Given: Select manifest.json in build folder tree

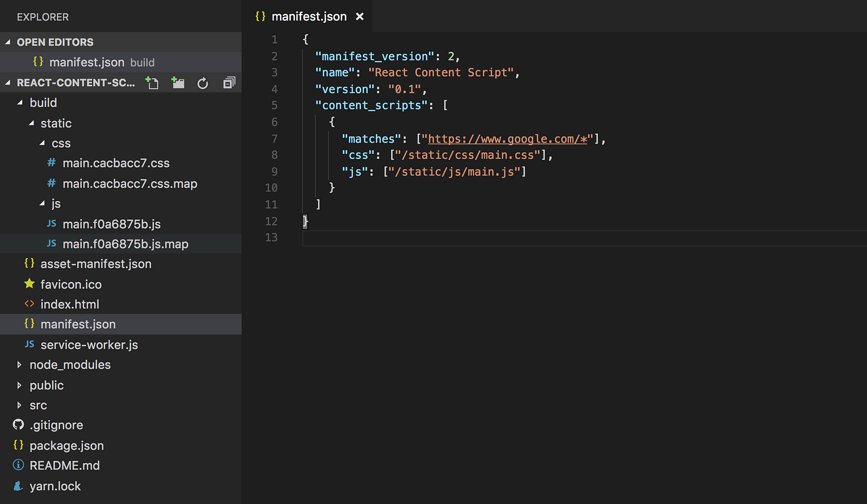Looking at the screenshot, I should pyautogui.click(x=121, y=324).
